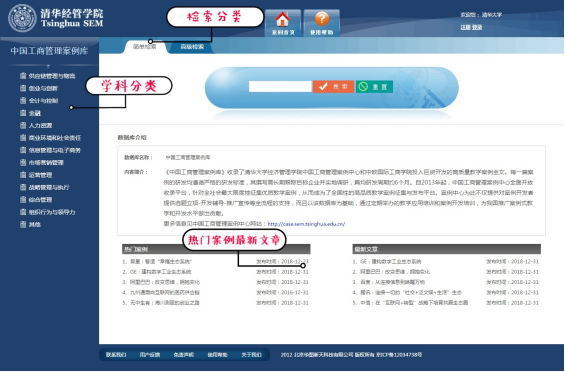Screen dimensions: 565x372
Task: Click the icon beside 其他
Action: point(23,224)
